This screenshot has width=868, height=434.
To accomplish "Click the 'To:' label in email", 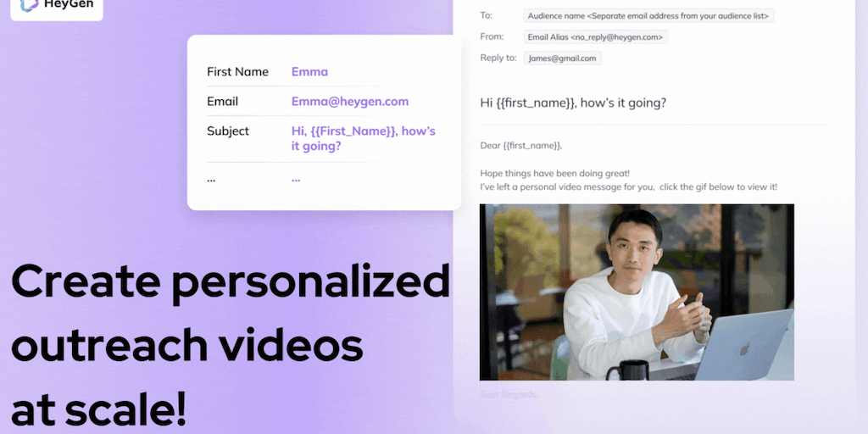I will 486,15.
